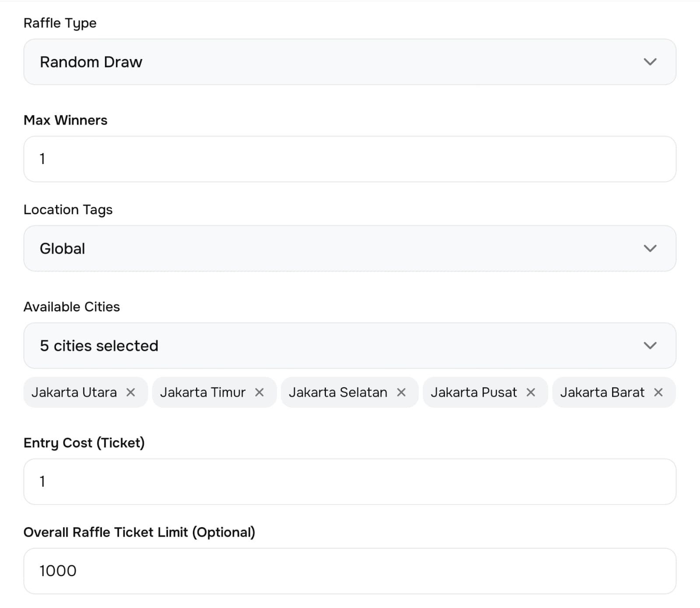Remove the Jakarta Utara city tag
This screenshot has width=700, height=608.
coord(130,392)
